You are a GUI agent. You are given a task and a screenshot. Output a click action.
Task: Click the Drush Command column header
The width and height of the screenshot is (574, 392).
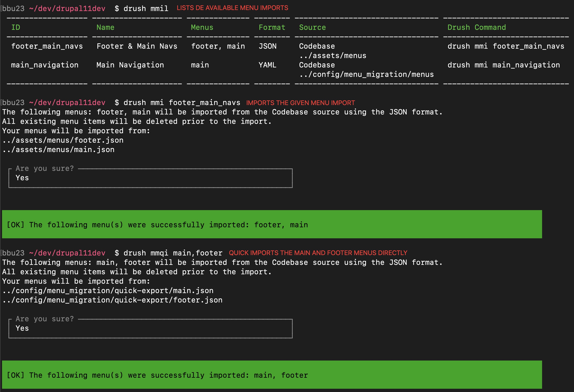(x=477, y=27)
